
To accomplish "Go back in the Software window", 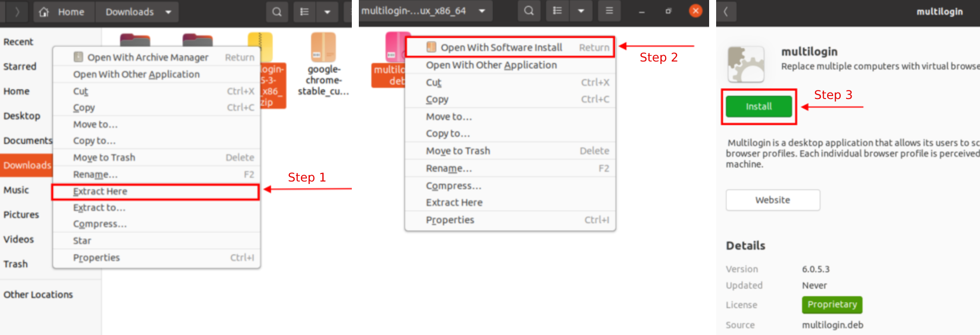I will 726,12.
